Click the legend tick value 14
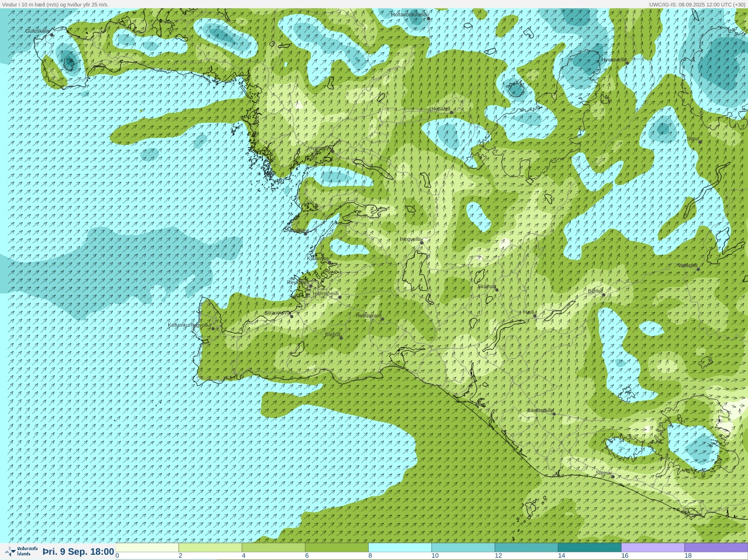The width and height of the screenshot is (748, 560). (x=562, y=556)
